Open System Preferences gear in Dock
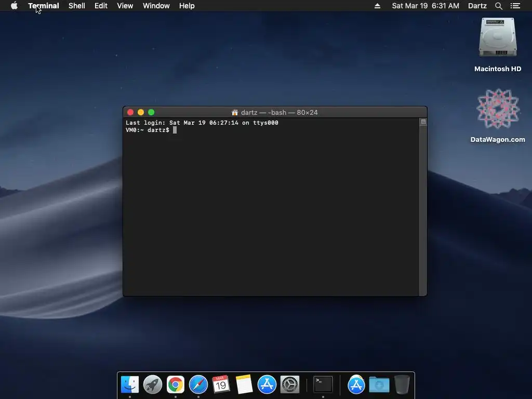 290,385
